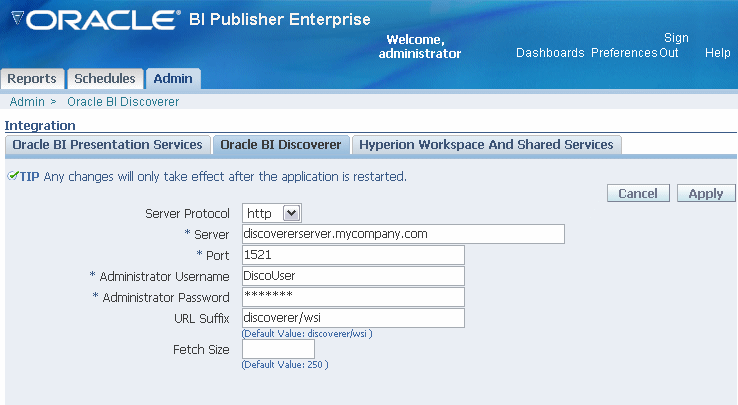Select the Oracle BI Discoverer tab
This screenshot has width=738, height=405.
pyautogui.click(x=281, y=145)
